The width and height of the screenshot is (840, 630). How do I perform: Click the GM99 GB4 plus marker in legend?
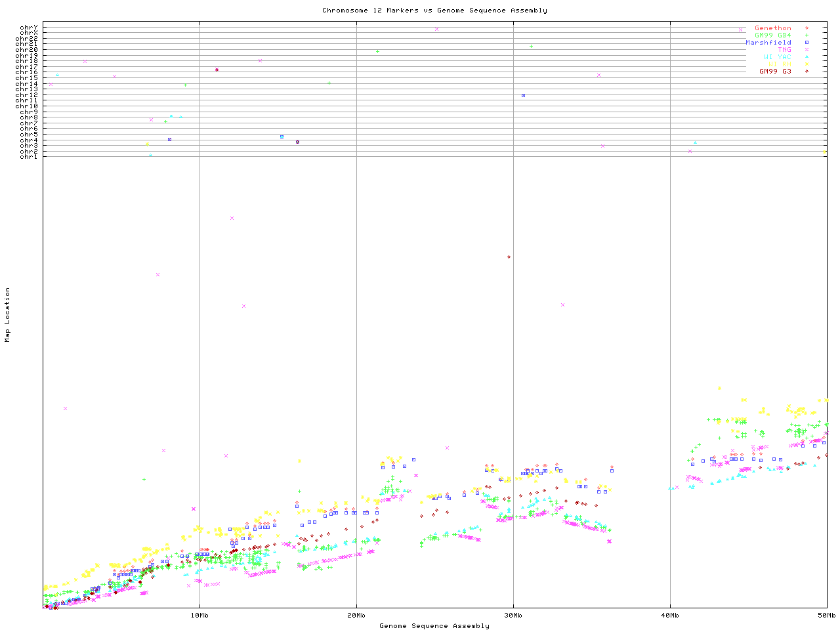click(807, 35)
